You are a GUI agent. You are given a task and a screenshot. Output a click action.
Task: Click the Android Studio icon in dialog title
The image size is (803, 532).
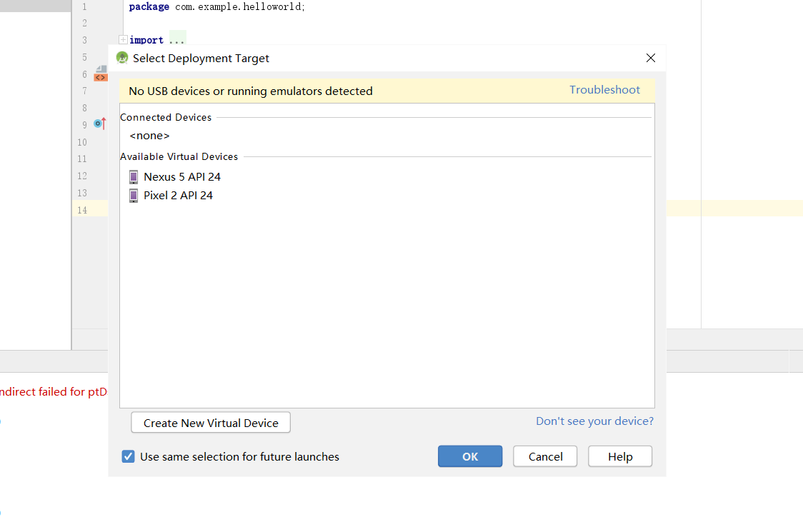[122, 58]
